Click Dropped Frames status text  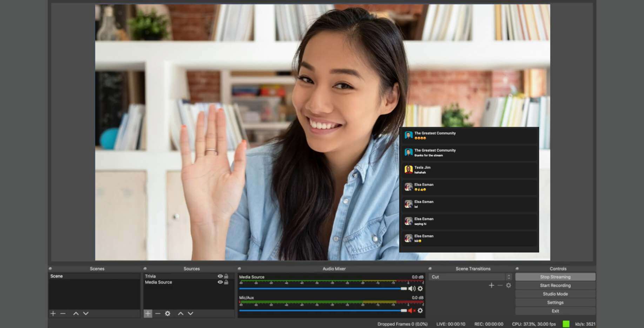(402, 324)
